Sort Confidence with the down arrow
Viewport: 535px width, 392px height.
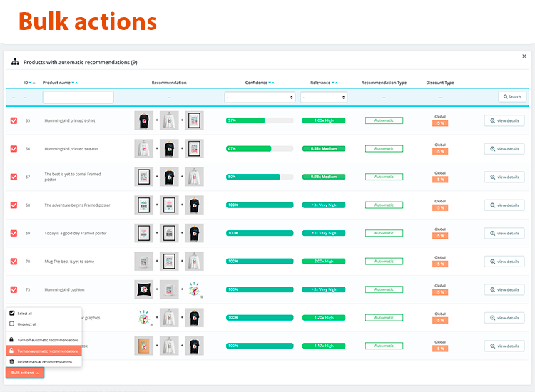click(270, 83)
